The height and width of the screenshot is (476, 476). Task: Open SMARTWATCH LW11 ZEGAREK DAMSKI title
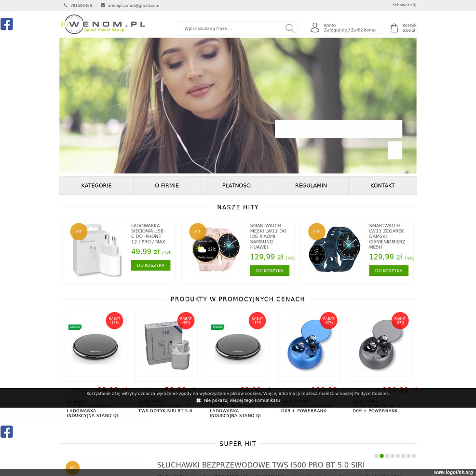tap(387, 236)
